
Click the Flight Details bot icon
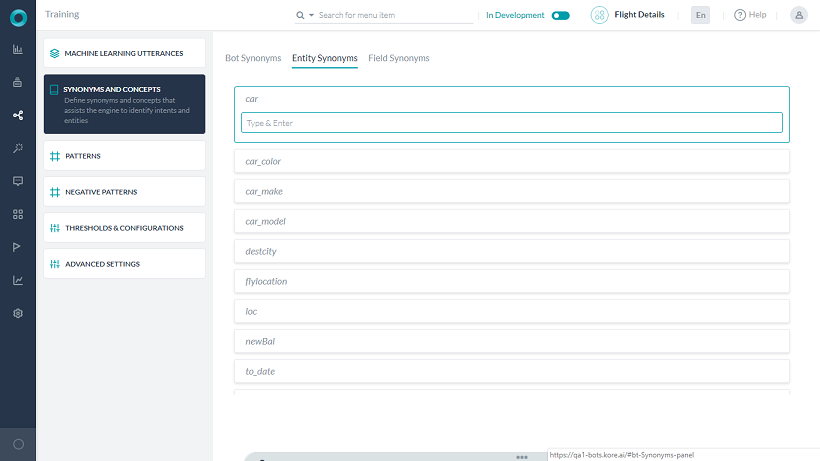tap(599, 15)
